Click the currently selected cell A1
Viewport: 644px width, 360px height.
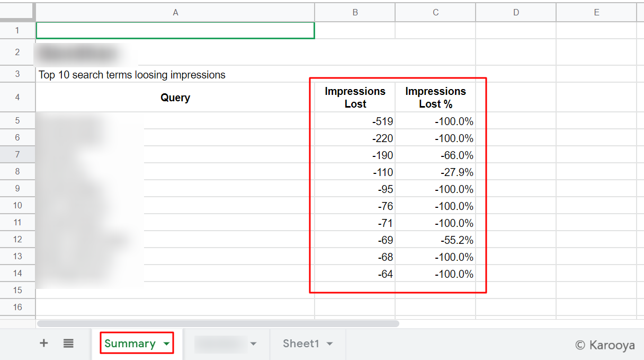(175, 30)
